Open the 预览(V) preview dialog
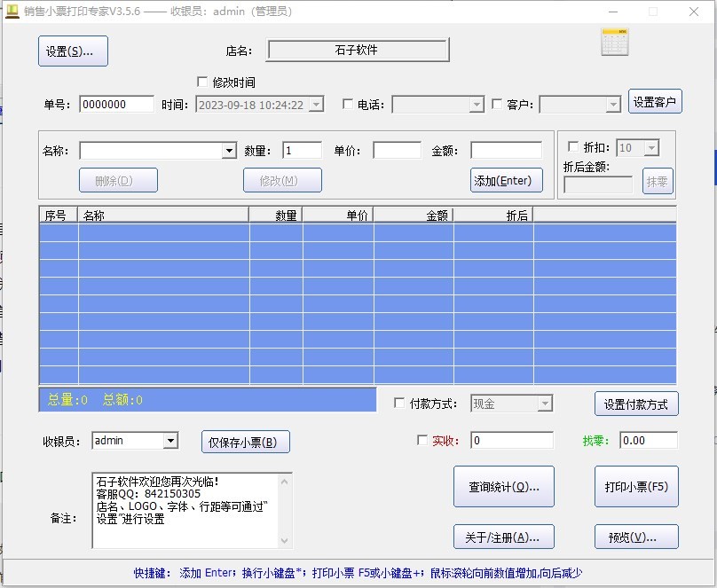717x588 pixels. coord(635,537)
